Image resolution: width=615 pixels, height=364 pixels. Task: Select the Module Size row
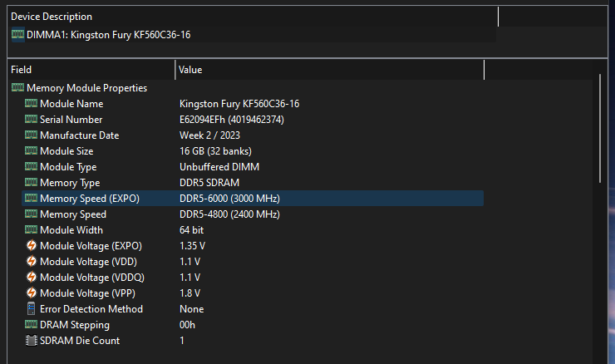66,151
